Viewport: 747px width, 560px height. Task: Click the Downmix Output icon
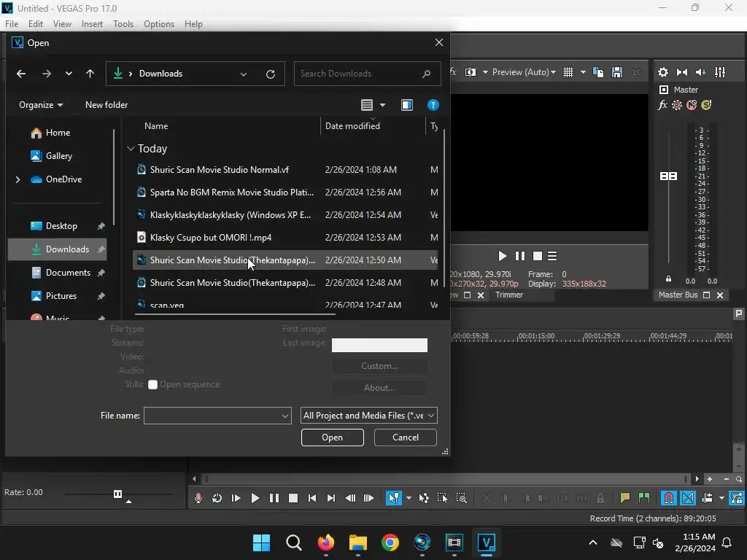tap(682, 72)
